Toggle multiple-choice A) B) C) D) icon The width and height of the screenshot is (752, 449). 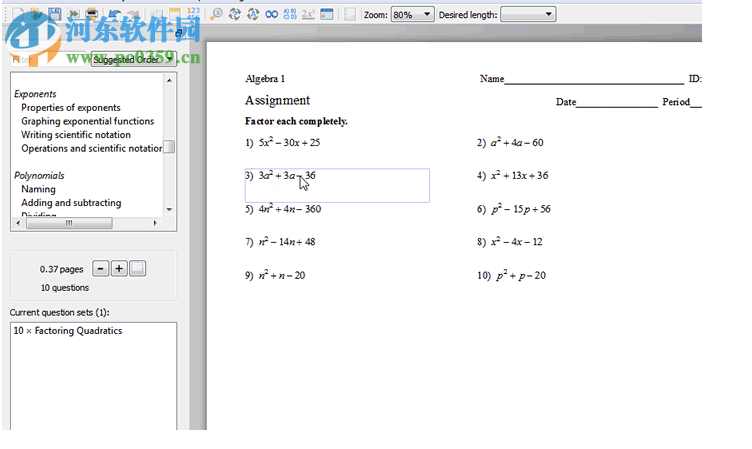point(290,14)
